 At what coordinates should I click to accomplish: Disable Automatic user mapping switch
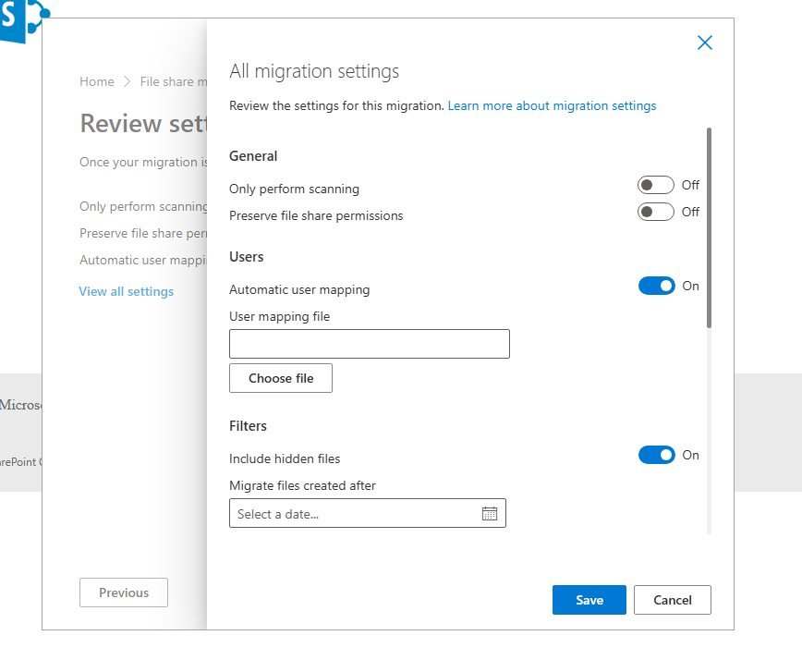[x=656, y=286]
